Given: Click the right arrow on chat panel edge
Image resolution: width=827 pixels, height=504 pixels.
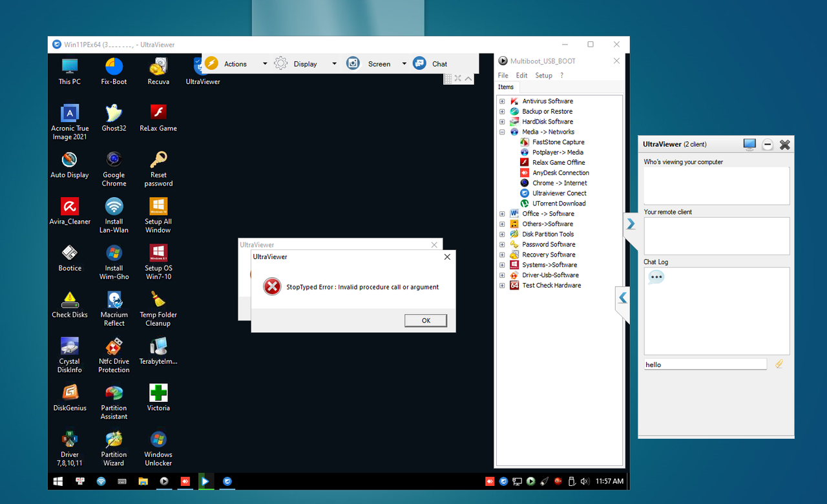Looking at the screenshot, I should pyautogui.click(x=631, y=224).
